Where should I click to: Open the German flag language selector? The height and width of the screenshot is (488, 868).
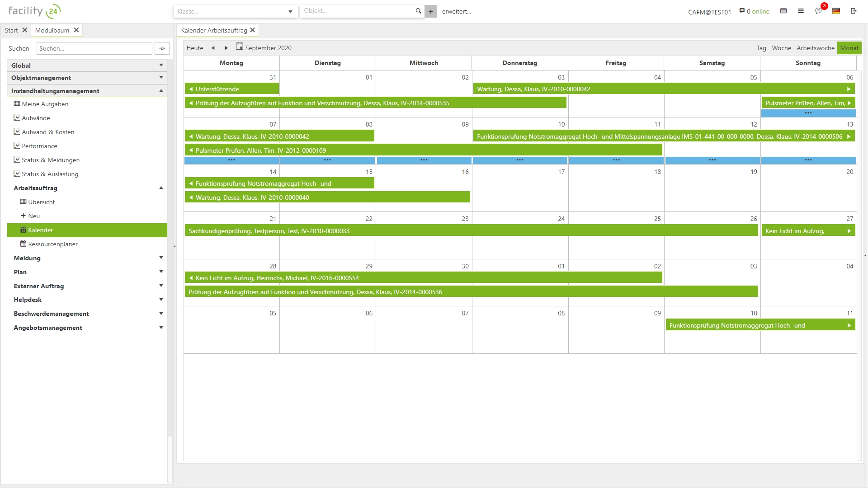tap(836, 11)
